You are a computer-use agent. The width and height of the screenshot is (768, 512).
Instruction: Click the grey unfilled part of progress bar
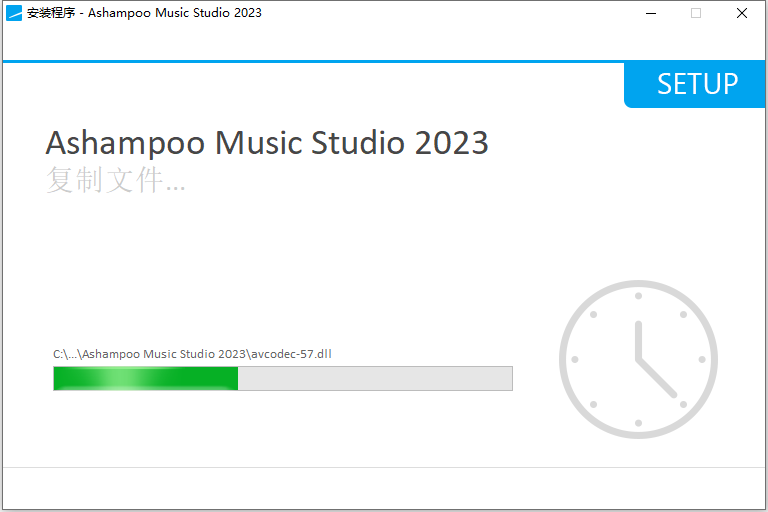point(375,378)
